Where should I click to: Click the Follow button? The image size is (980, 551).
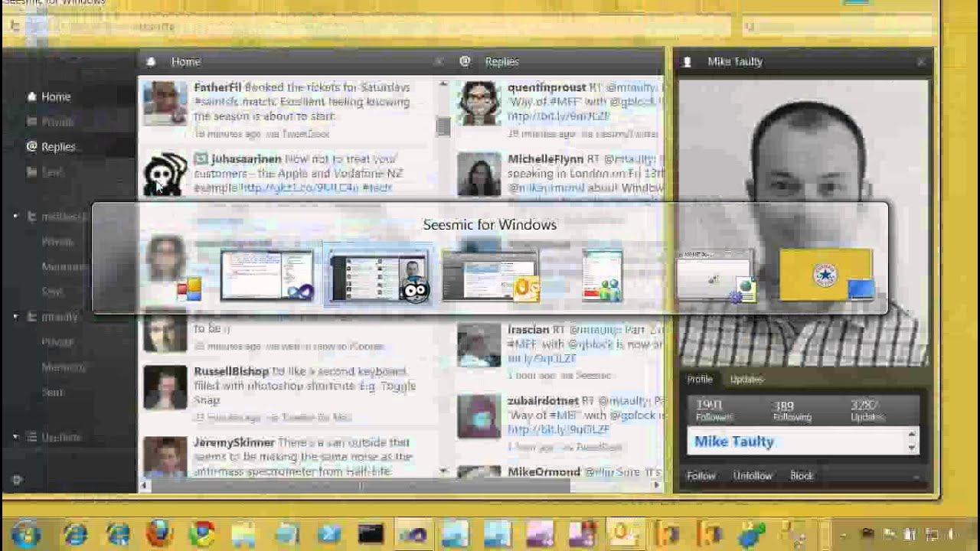[x=701, y=476]
